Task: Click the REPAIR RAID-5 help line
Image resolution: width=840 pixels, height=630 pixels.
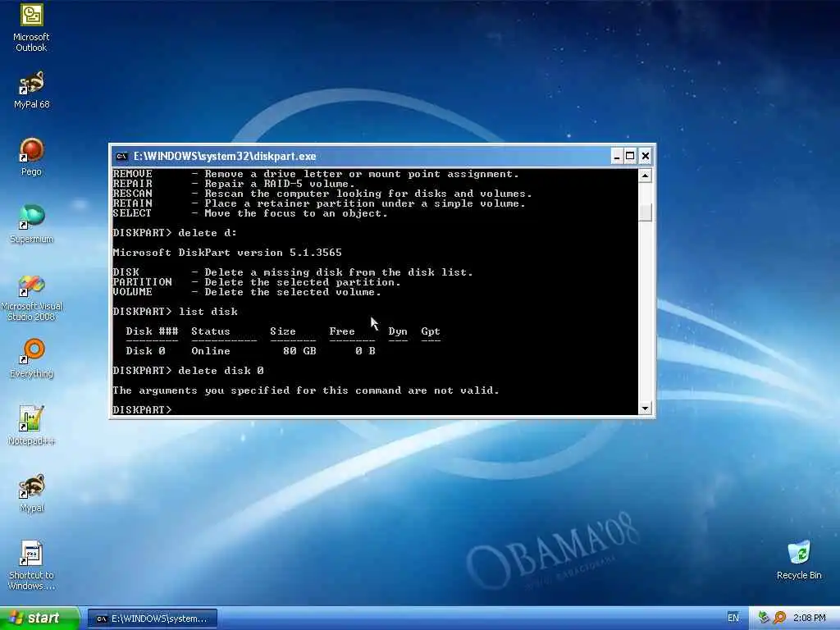Action: coord(234,184)
